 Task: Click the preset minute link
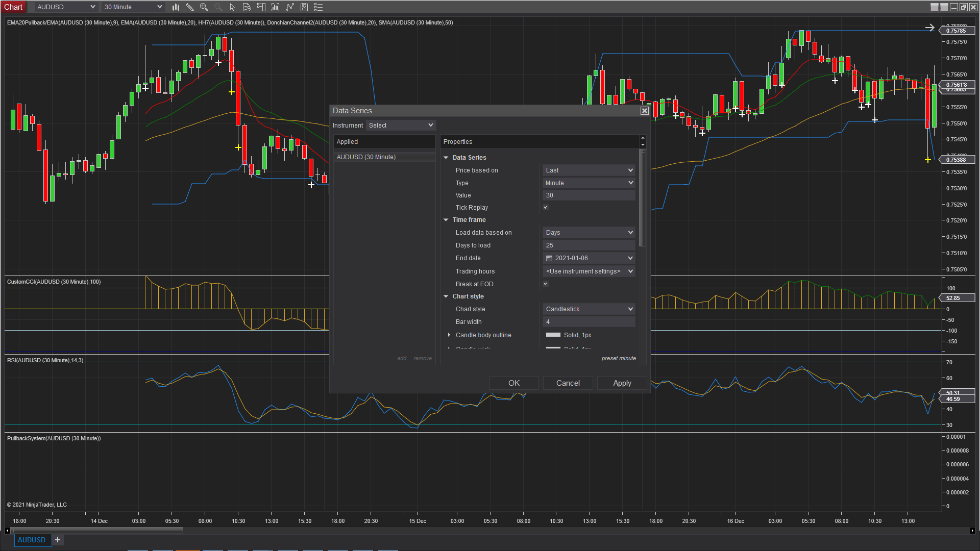(x=619, y=359)
